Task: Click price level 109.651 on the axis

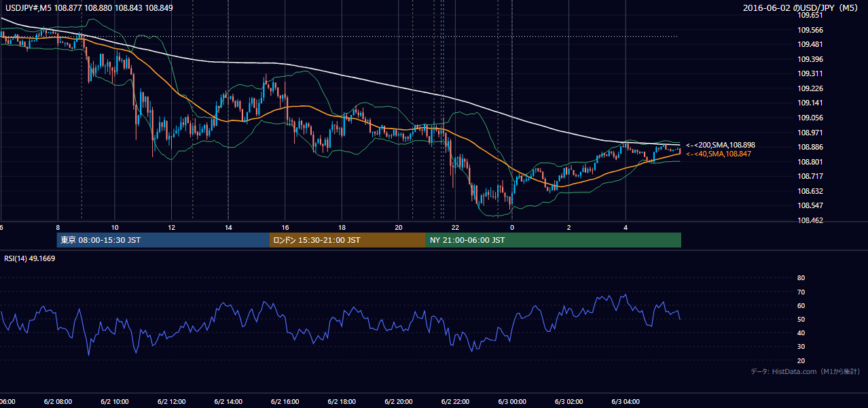Action: pos(810,15)
